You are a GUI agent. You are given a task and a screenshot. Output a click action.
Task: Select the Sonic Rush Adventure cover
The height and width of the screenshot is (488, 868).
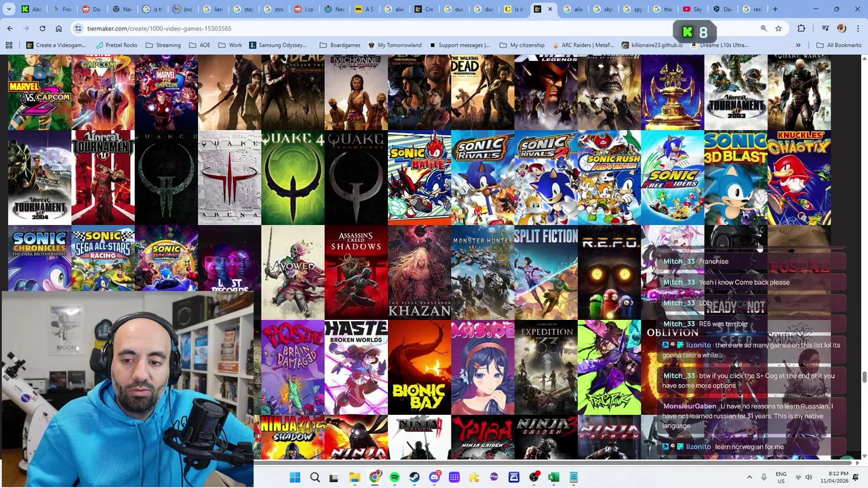point(609,178)
